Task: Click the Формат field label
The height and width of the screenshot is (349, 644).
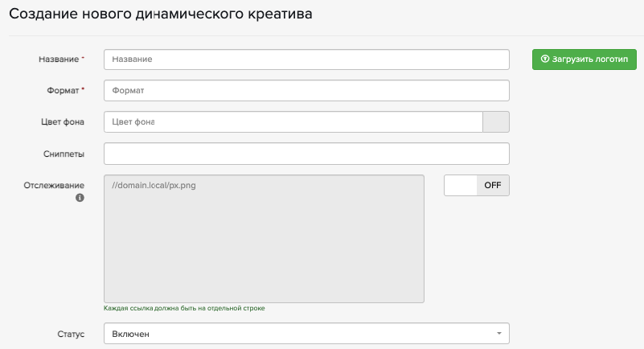Action: (64, 91)
